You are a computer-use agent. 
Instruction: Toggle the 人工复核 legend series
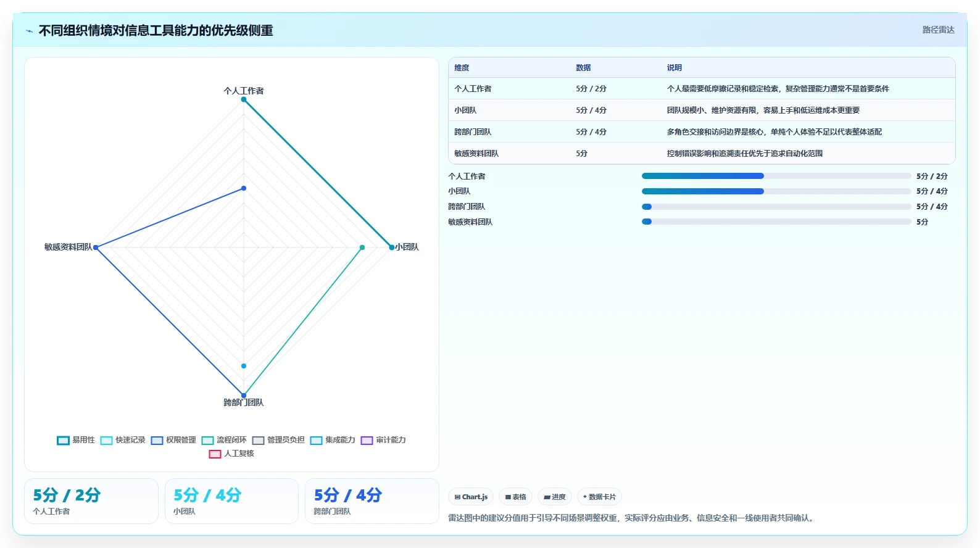[231, 454]
